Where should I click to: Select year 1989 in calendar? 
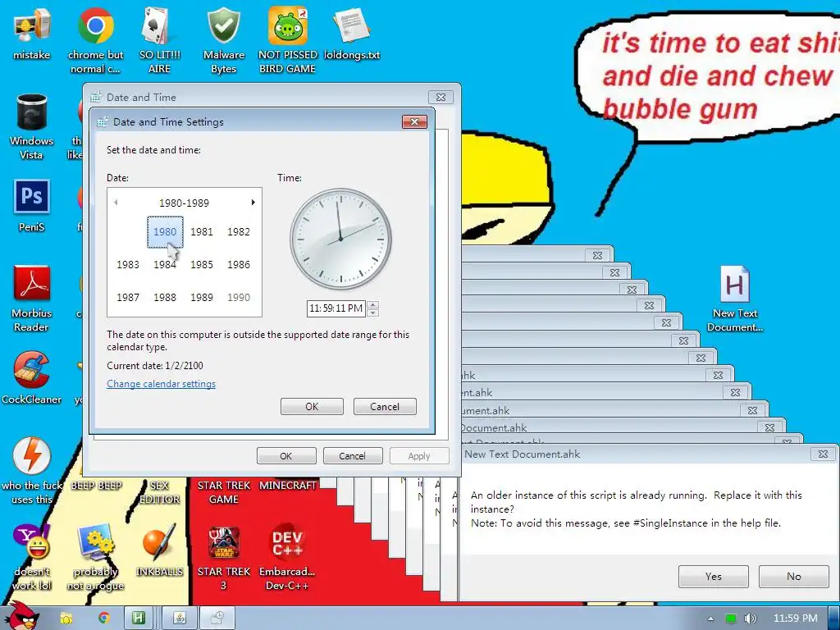pos(202,297)
